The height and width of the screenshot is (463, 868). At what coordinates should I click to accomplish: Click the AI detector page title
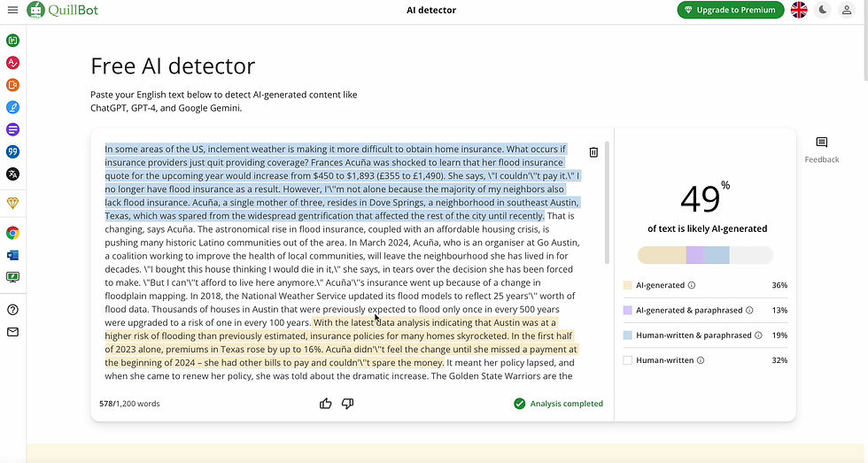(431, 10)
